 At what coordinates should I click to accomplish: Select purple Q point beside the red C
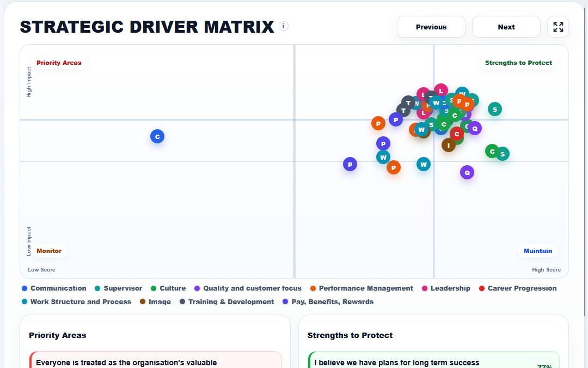[x=475, y=129]
